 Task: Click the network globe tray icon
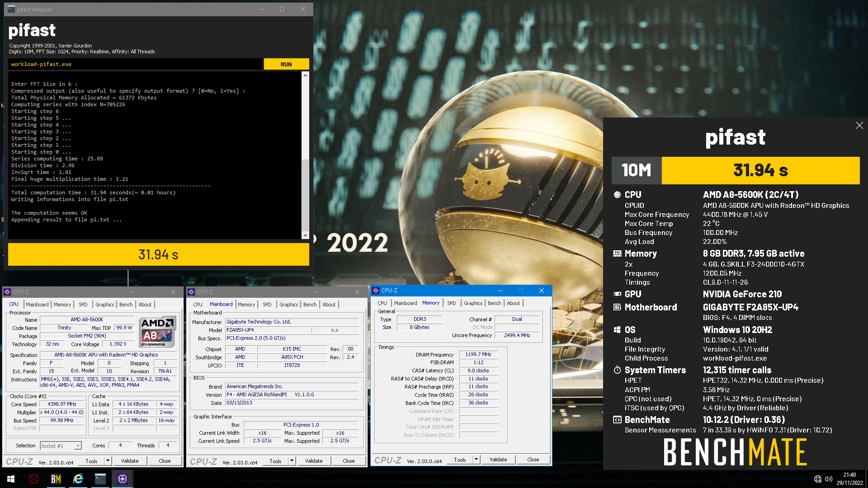(817, 479)
